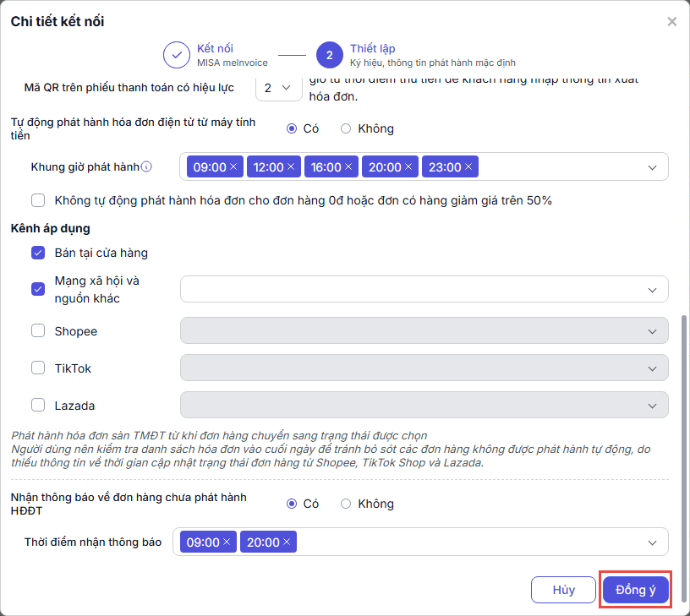Click the Đồng ý button
This screenshot has width=690, height=616.
(x=636, y=590)
